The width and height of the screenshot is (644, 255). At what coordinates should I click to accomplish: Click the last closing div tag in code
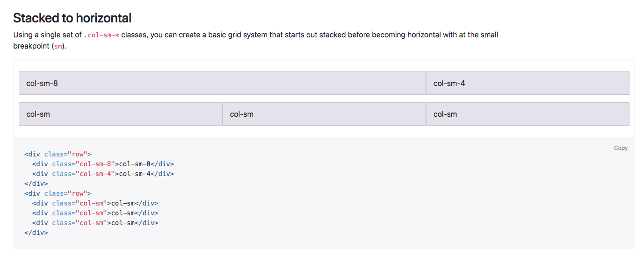(36, 233)
